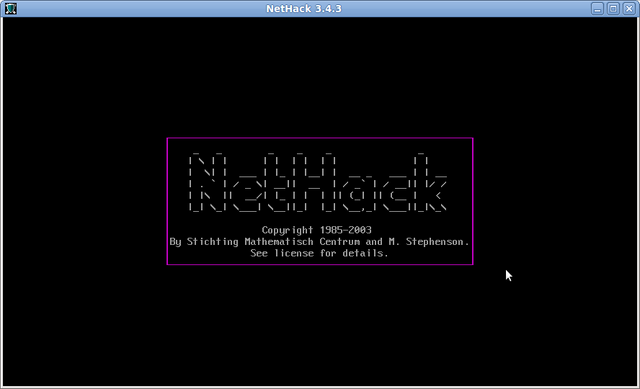Click the NetHack app icon in title bar

tap(11, 9)
